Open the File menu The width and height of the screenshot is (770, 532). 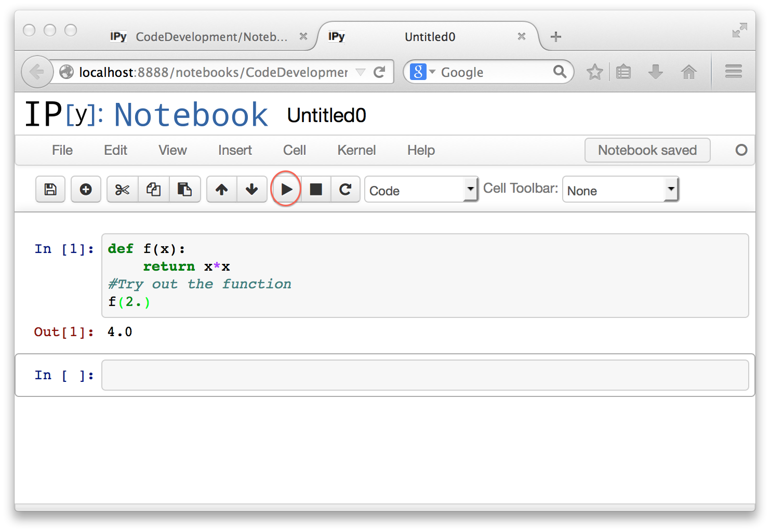click(62, 151)
